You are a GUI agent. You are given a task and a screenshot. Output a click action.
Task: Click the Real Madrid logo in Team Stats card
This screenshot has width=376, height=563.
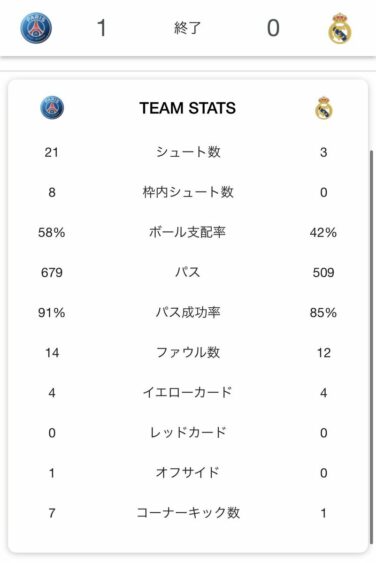(324, 108)
